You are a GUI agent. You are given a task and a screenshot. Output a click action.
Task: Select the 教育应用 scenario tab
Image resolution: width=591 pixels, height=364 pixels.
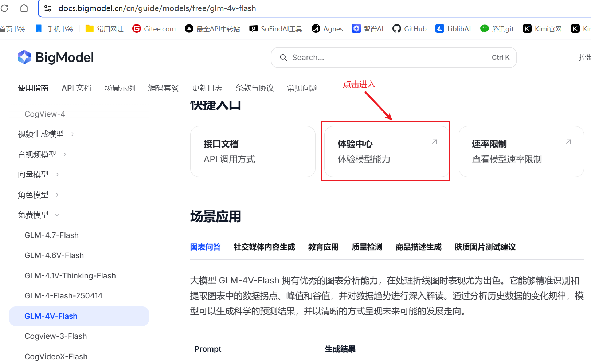click(324, 247)
